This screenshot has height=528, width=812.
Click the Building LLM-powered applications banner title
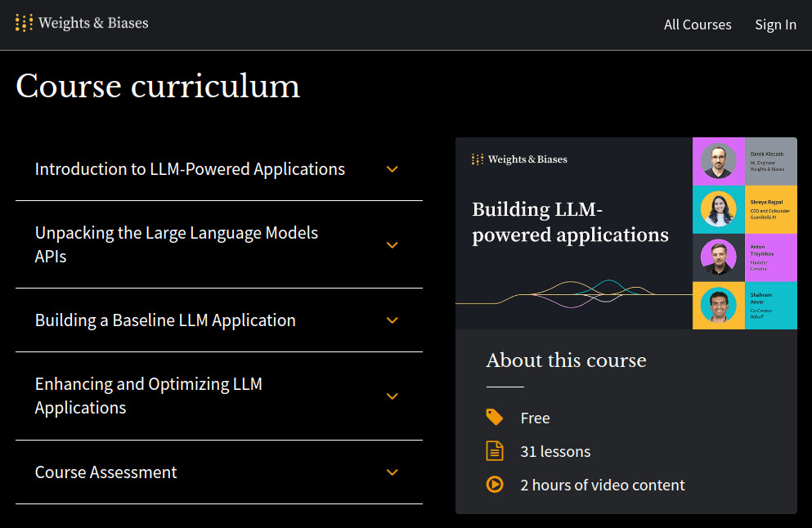(570, 222)
